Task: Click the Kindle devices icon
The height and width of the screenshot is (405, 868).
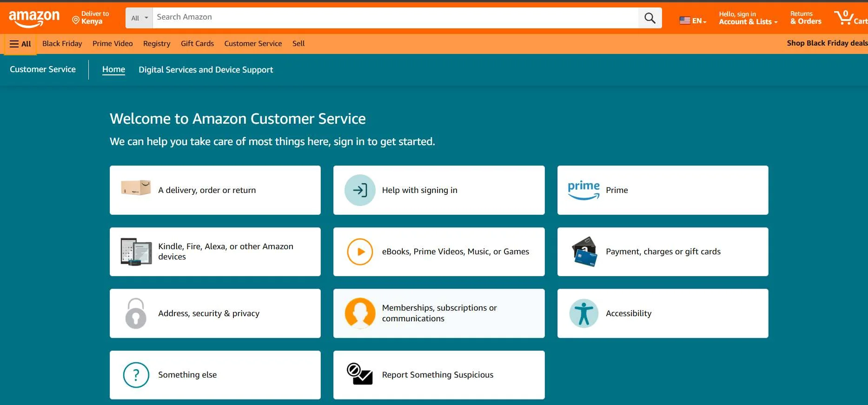Action: click(136, 252)
